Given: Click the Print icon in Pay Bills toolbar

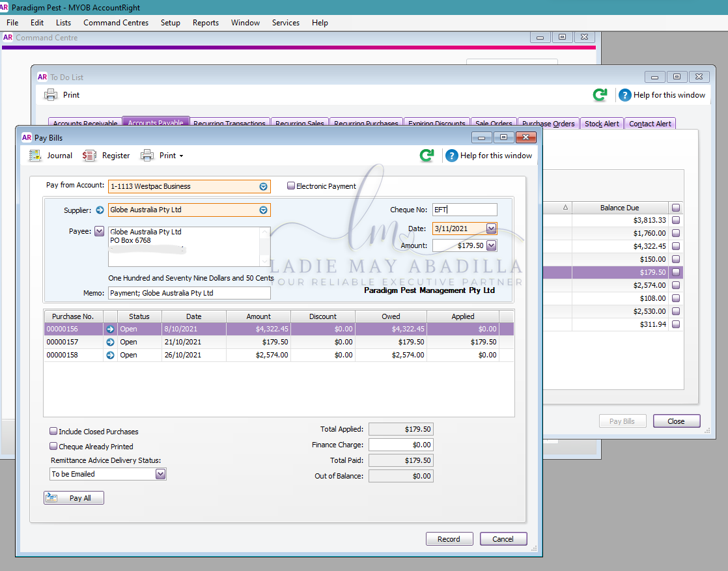Looking at the screenshot, I should click(x=147, y=156).
